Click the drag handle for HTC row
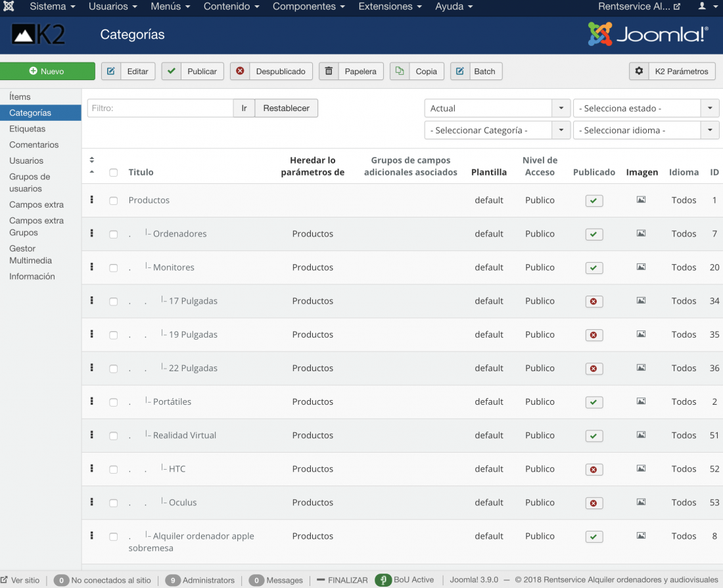This screenshot has width=723, height=588. click(92, 468)
